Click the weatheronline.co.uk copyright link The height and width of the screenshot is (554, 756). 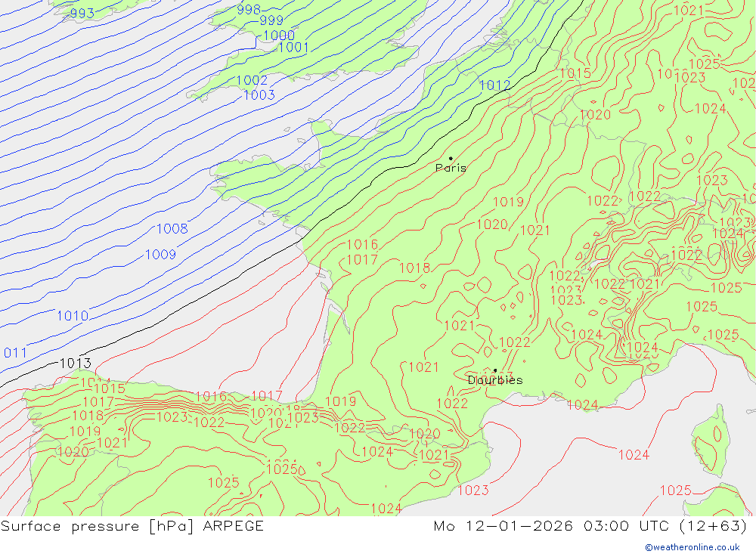(692, 547)
